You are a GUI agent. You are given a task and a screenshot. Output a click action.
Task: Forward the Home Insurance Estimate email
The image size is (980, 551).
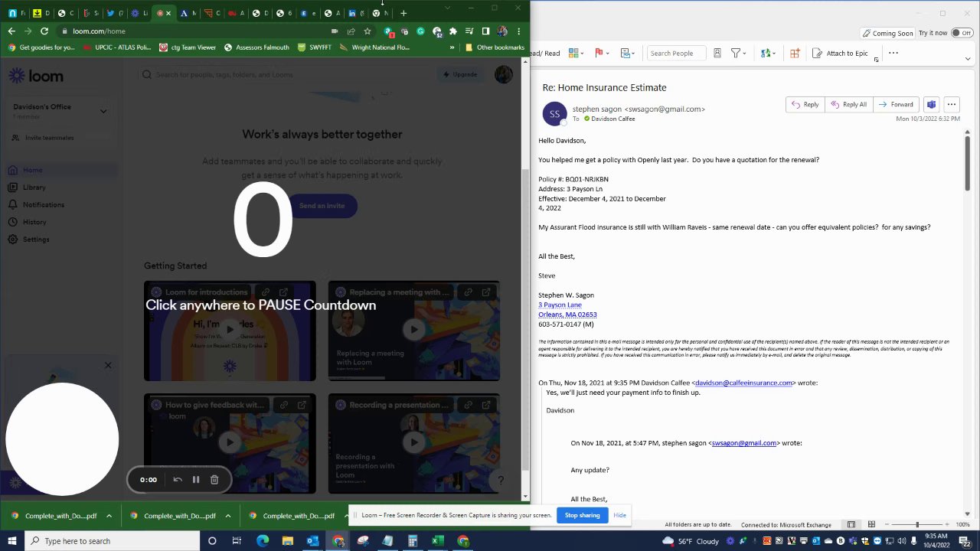coord(896,104)
